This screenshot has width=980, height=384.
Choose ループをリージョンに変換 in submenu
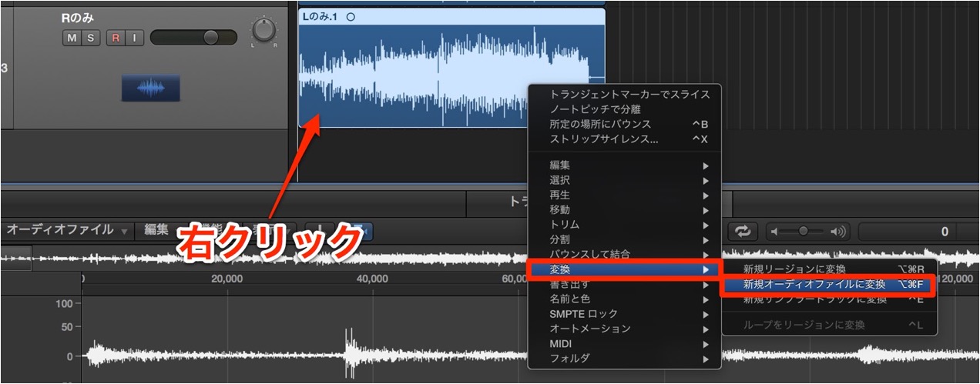pos(830,325)
